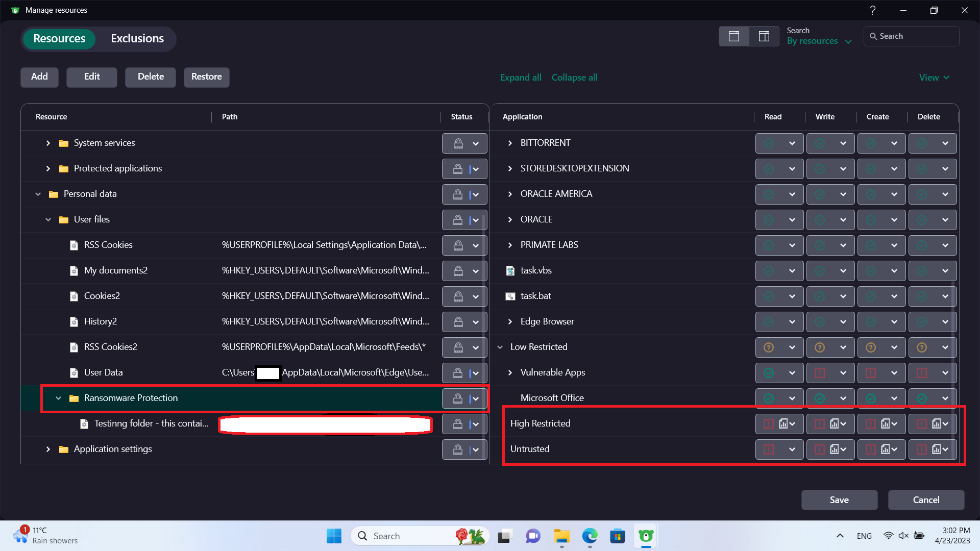
Task: Open the View menu
Action: (934, 78)
